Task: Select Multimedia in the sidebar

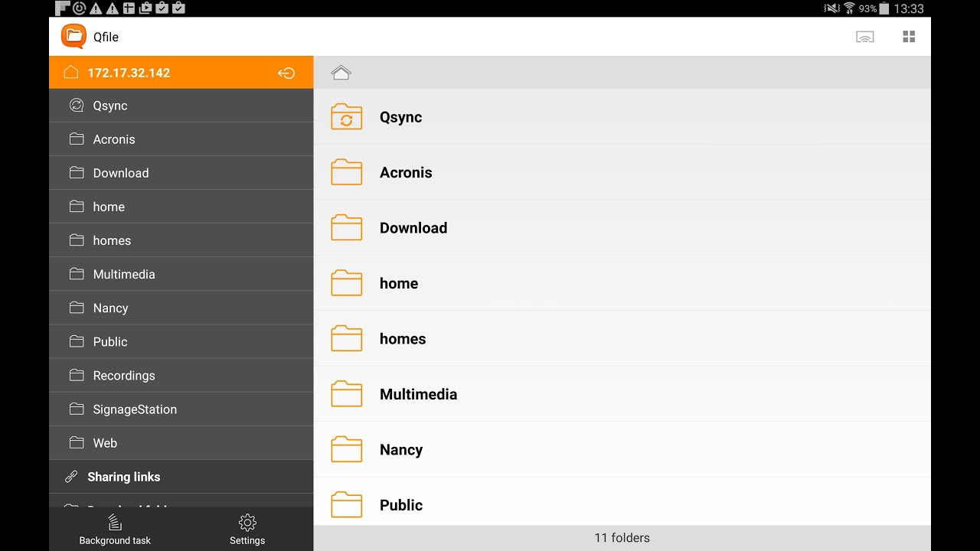Action: [x=181, y=274]
